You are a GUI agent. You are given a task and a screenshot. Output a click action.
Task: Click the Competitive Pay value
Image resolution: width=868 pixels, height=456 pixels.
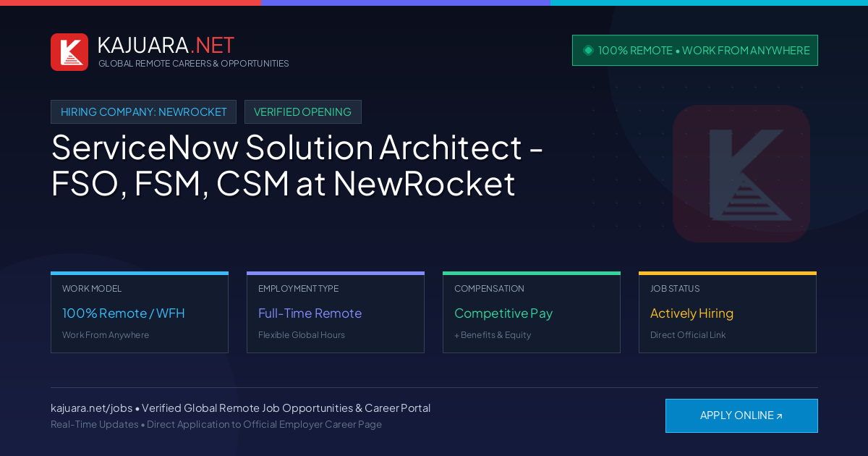pos(503,313)
